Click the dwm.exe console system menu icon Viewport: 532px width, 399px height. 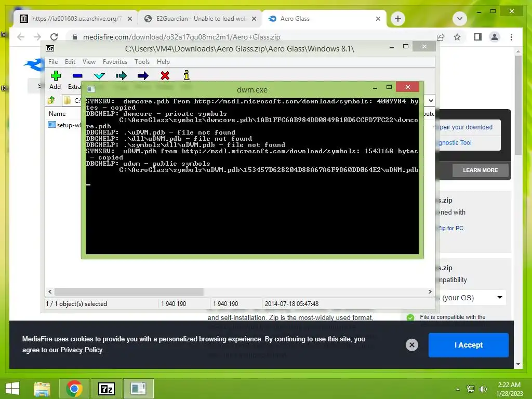tap(91, 89)
